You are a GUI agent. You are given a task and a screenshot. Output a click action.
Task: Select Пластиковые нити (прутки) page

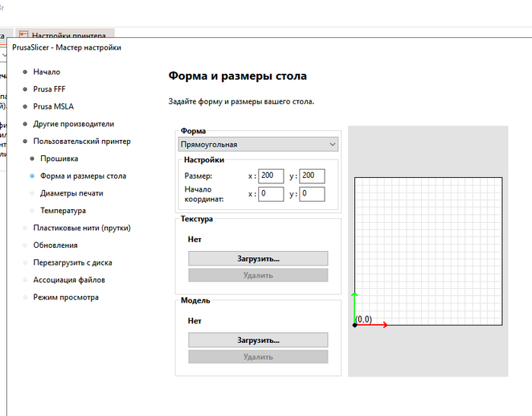pyautogui.click(x=81, y=227)
